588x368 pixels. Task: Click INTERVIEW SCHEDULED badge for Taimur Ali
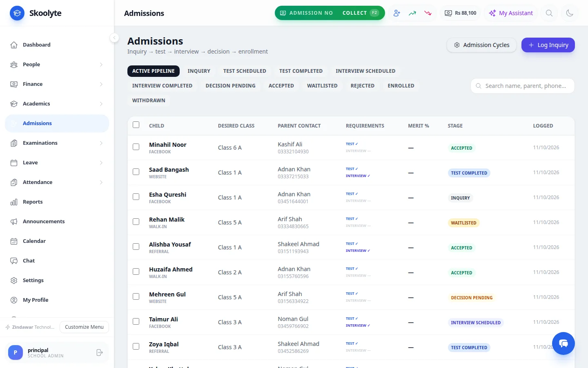click(x=476, y=323)
